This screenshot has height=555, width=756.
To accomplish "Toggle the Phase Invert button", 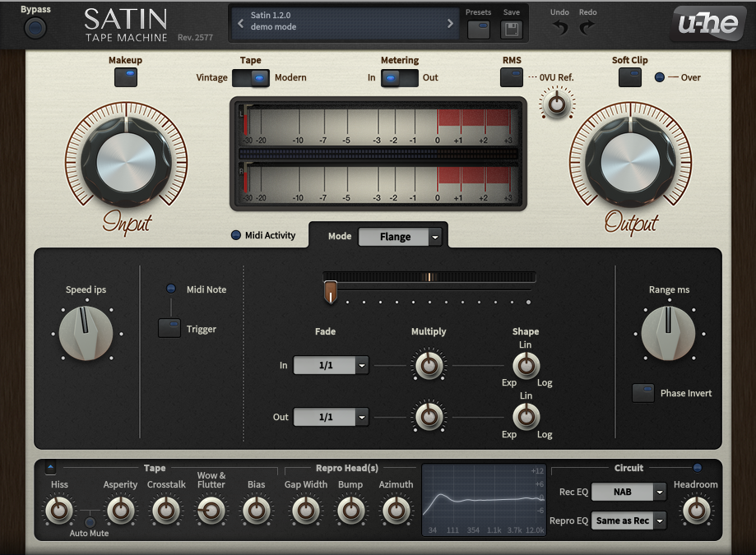I will 643,393.
